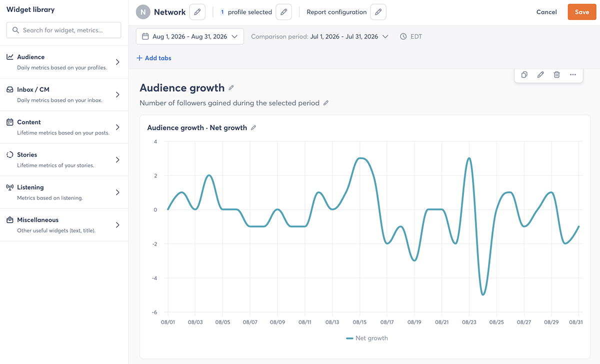The height and width of the screenshot is (364, 600).
Task: Click the Miscellaneous briefcase icon
Action: click(10, 220)
